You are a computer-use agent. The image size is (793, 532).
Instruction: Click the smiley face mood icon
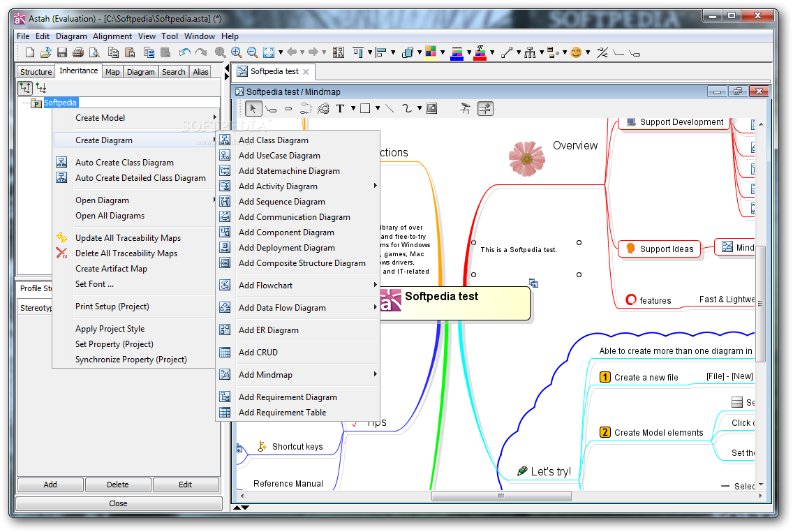click(x=575, y=52)
